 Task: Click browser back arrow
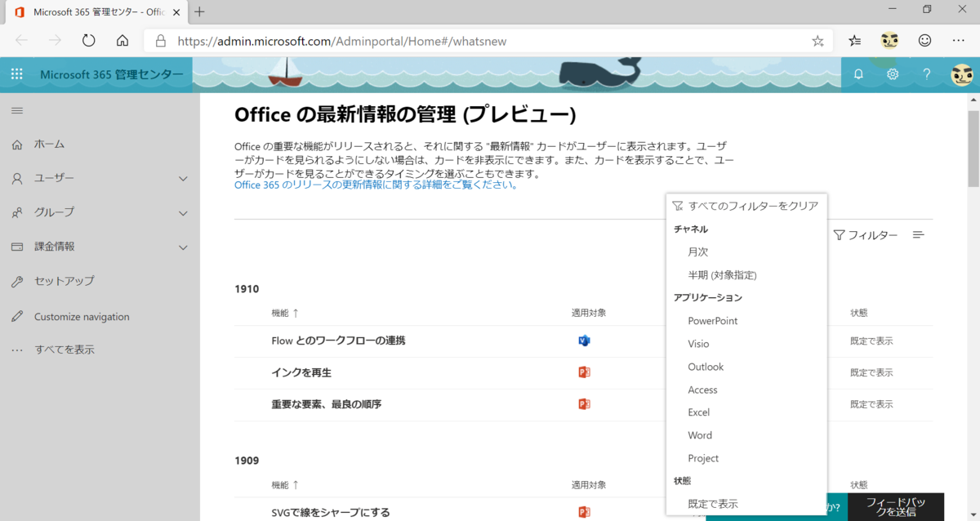tap(21, 40)
